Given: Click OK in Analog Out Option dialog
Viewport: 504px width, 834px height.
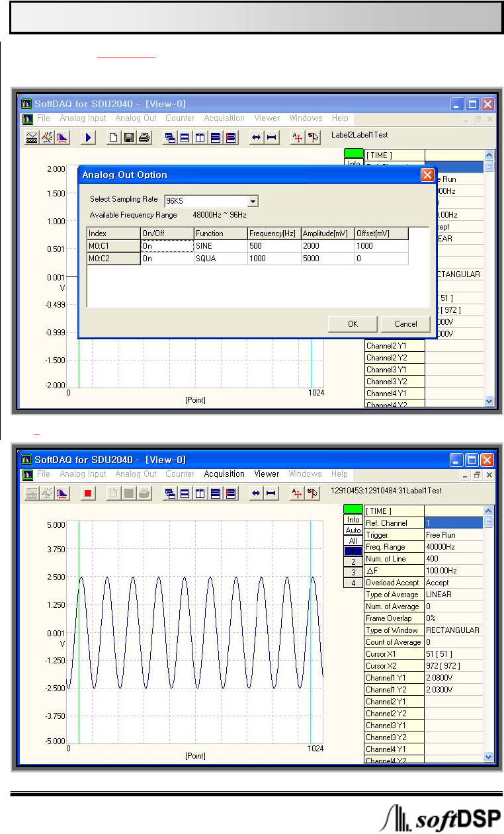Looking at the screenshot, I should pos(353,324).
